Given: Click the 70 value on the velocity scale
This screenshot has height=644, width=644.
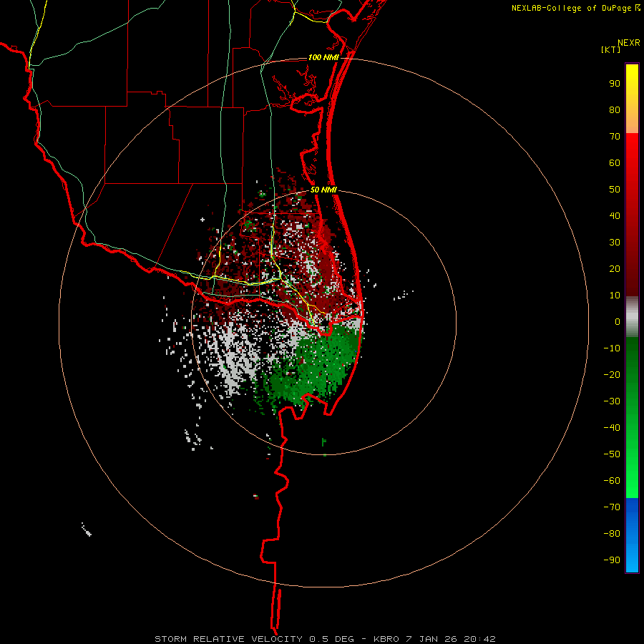Looking at the screenshot, I should pos(615,137).
